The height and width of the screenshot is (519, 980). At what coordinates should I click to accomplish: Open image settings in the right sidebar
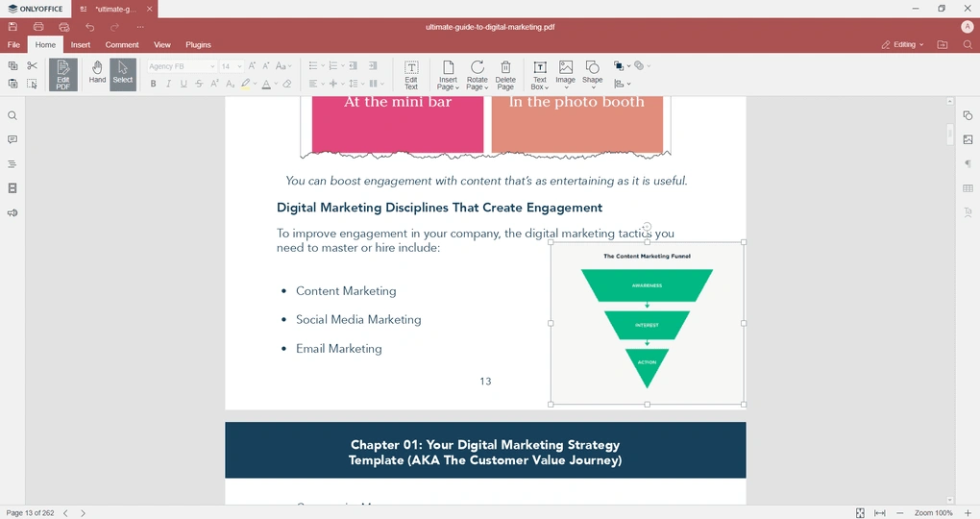(x=968, y=139)
